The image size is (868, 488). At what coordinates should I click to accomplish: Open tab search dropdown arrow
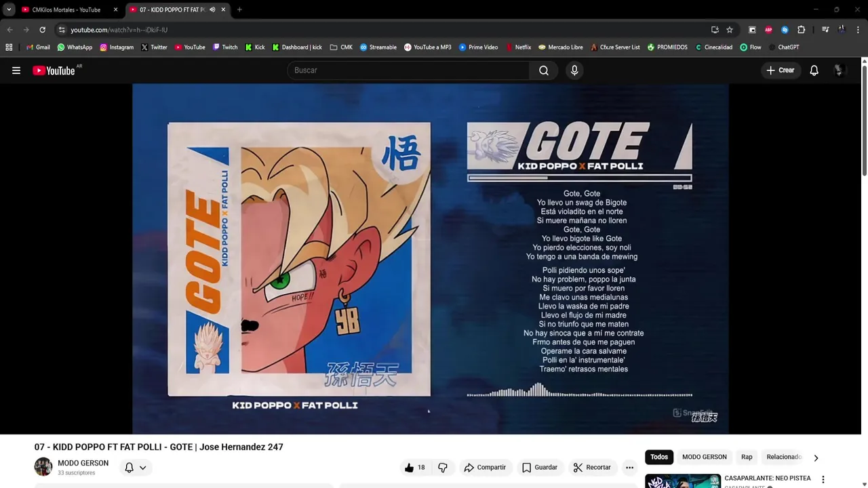click(x=9, y=9)
